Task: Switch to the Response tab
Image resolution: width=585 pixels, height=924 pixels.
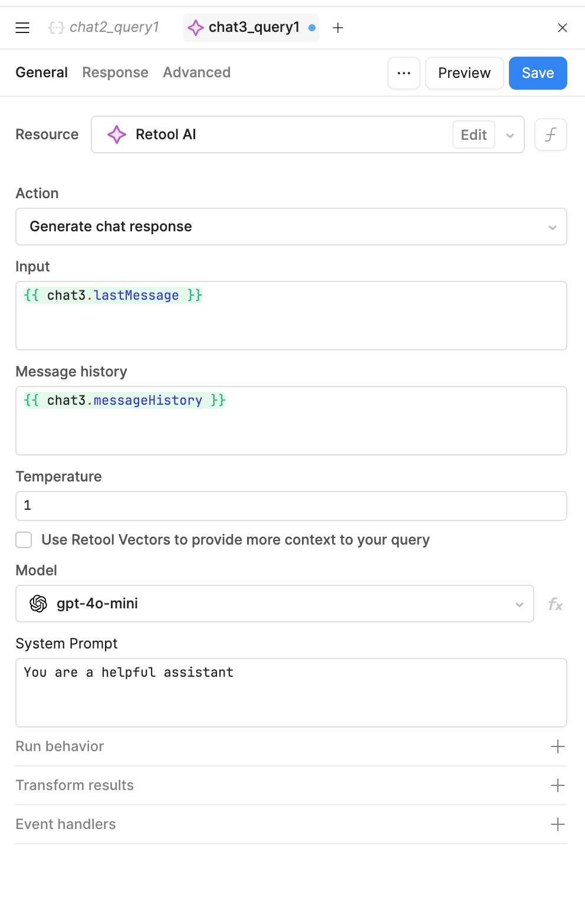Action: point(116,73)
